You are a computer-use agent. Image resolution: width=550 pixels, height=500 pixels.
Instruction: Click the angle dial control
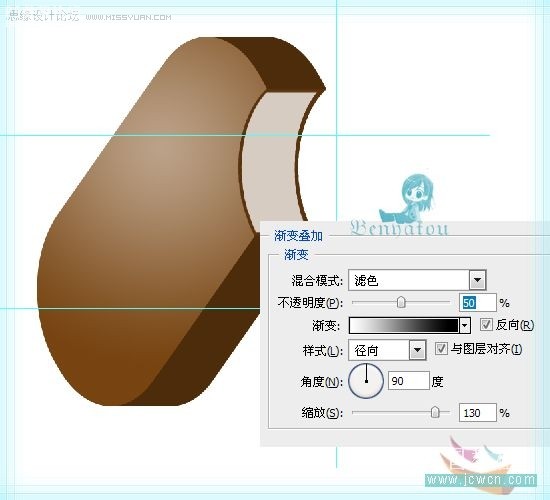click(366, 381)
